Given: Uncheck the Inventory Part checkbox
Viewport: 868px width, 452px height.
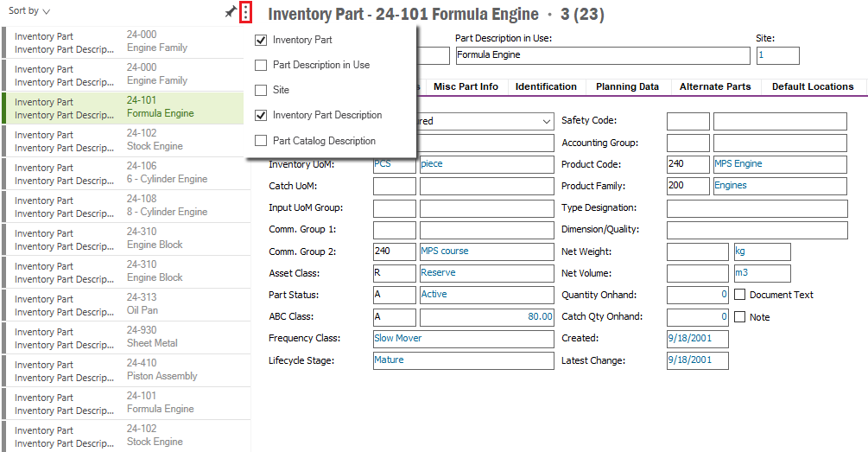Looking at the screenshot, I should click(261, 40).
